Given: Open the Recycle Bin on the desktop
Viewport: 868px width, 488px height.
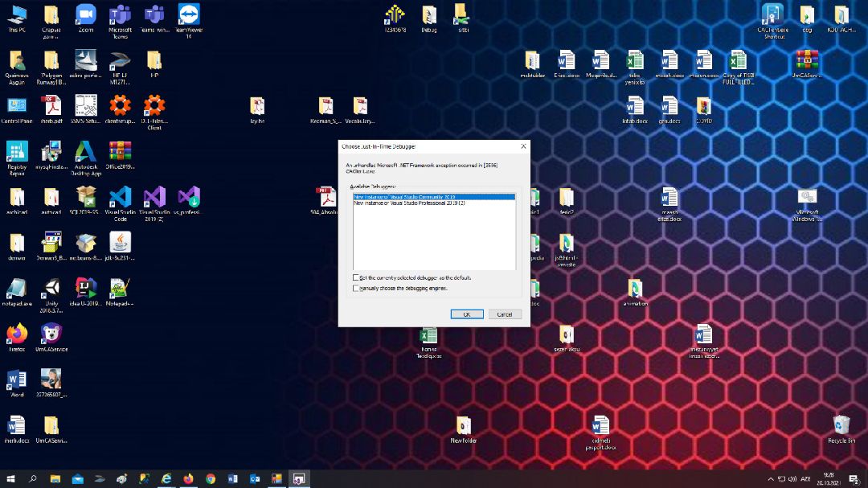Looking at the screenshot, I should pos(841,425).
